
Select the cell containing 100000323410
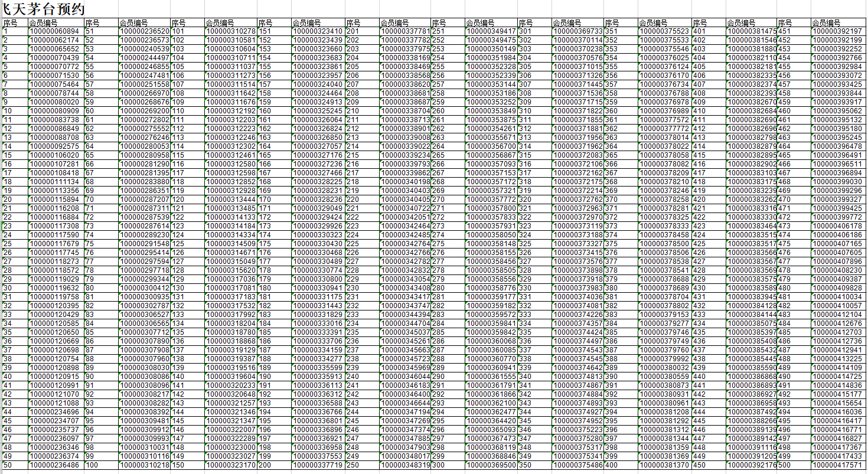[x=318, y=31]
